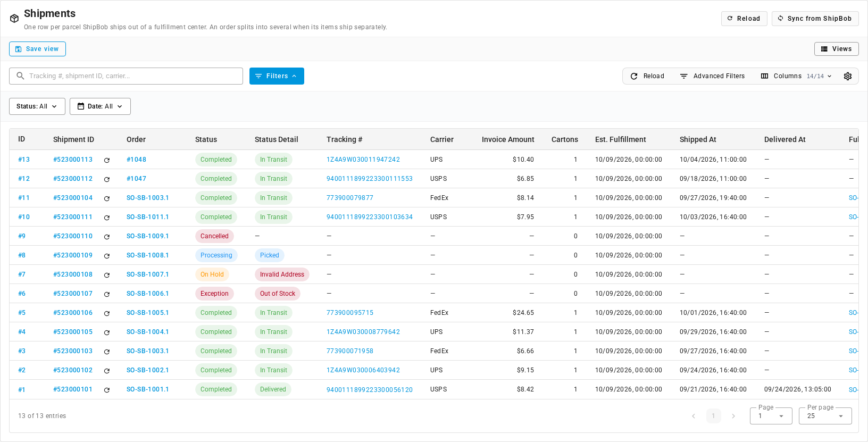Refresh shipment #523000103 sync icon
868x442 pixels.
[106, 352]
